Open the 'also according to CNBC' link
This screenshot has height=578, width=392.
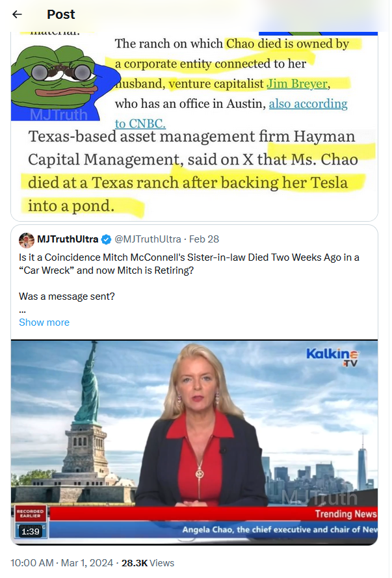(231, 114)
